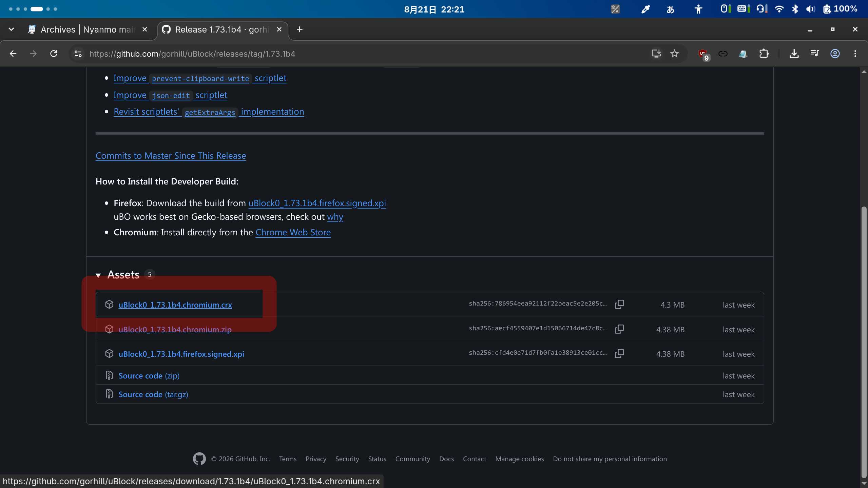Open a new browser tab
This screenshot has height=488, width=868.
(300, 30)
